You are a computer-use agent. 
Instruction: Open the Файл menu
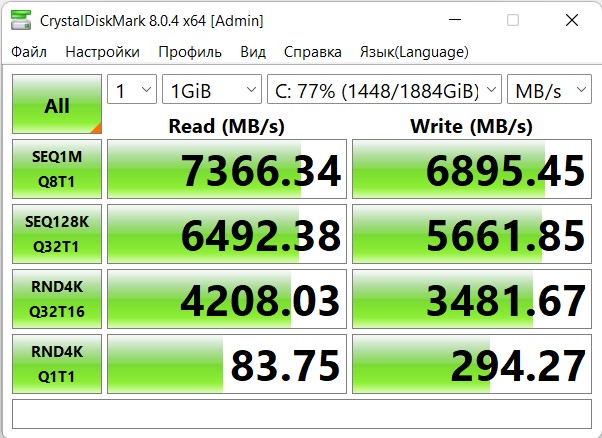tap(29, 52)
